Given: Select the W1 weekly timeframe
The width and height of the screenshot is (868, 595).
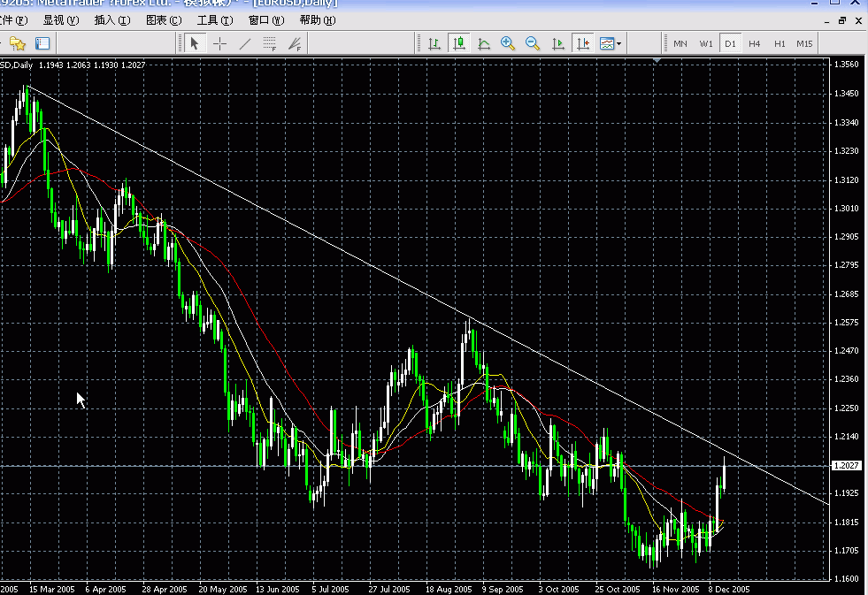Looking at the screenshot, I should (706, 43).
